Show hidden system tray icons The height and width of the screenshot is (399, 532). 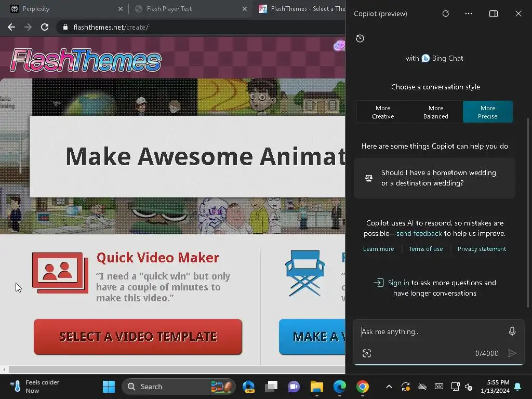389,387
